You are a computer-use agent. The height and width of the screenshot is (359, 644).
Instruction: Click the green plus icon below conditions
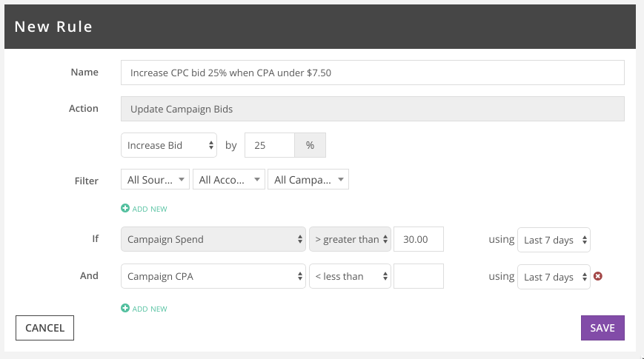coord(125,308)
